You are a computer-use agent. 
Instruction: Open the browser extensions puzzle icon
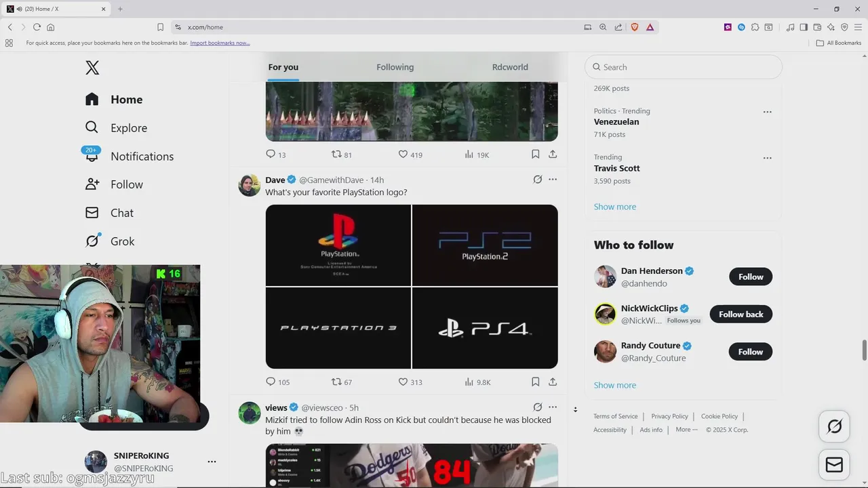point(755,27)
